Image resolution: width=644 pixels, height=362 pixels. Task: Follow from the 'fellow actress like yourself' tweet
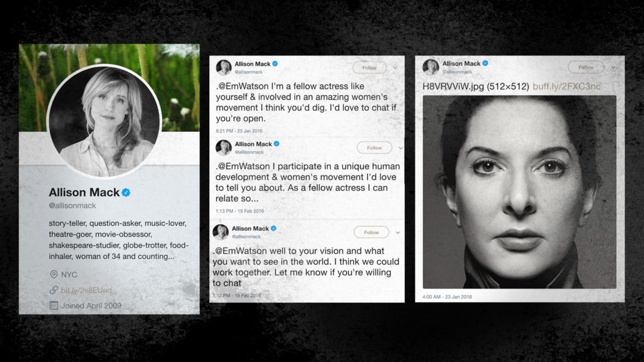click(x=369, y=67)
